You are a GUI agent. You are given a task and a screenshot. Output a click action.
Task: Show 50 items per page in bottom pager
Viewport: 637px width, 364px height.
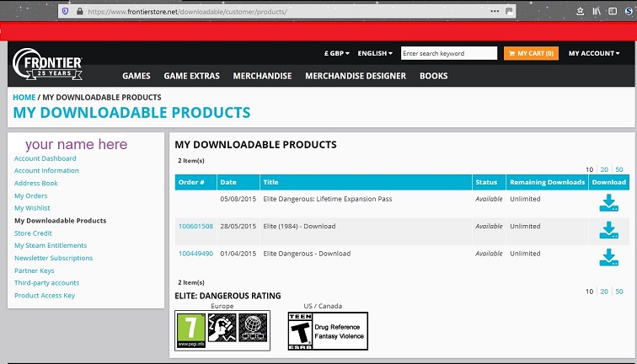coord(619,292)
